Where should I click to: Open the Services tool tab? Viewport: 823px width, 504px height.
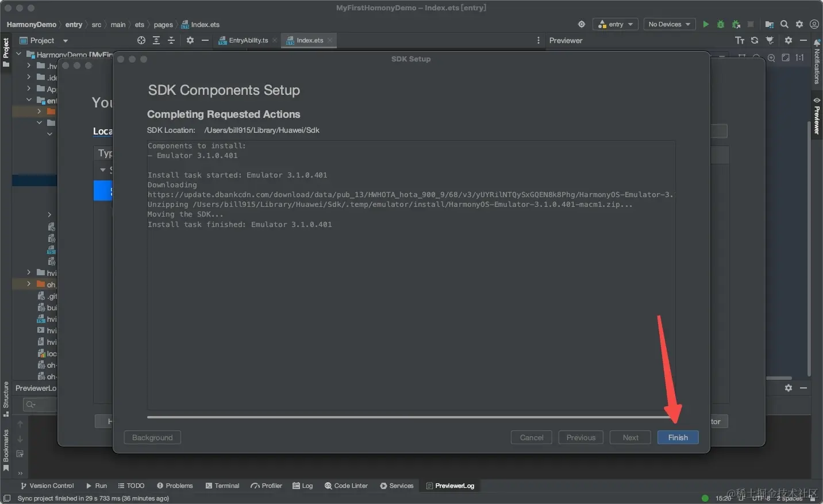pos(397,486)
